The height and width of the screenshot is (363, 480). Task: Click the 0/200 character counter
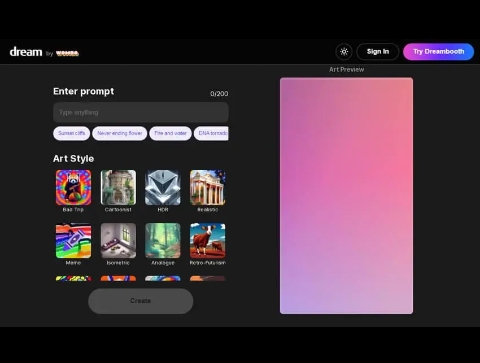click(219, 94)
